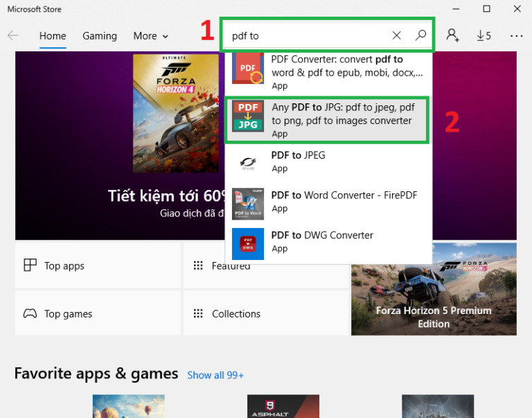Viewport: 532px width, 418px height.
Task: Clear search text with the X icon
Action: 396,35
